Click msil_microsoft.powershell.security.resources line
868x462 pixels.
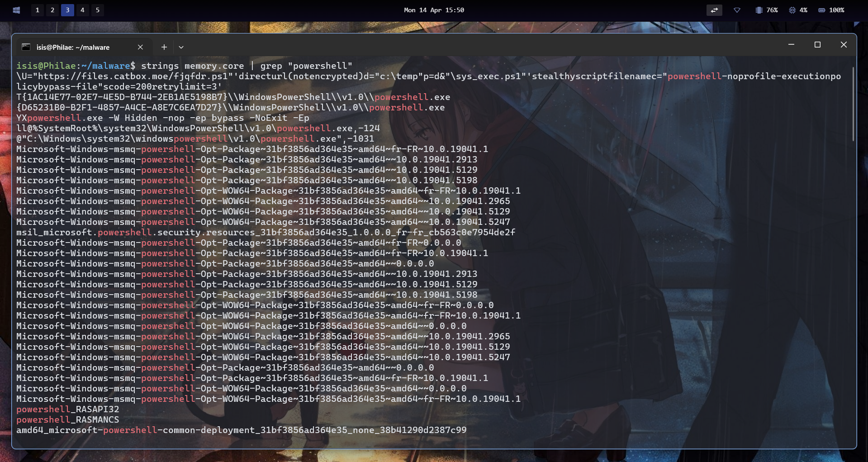pos(266,233)
